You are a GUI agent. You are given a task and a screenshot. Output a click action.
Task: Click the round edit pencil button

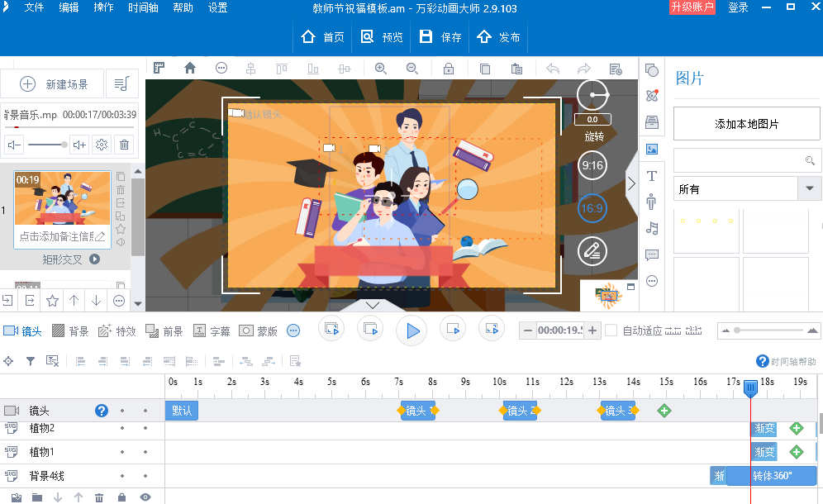click(592, 251)
